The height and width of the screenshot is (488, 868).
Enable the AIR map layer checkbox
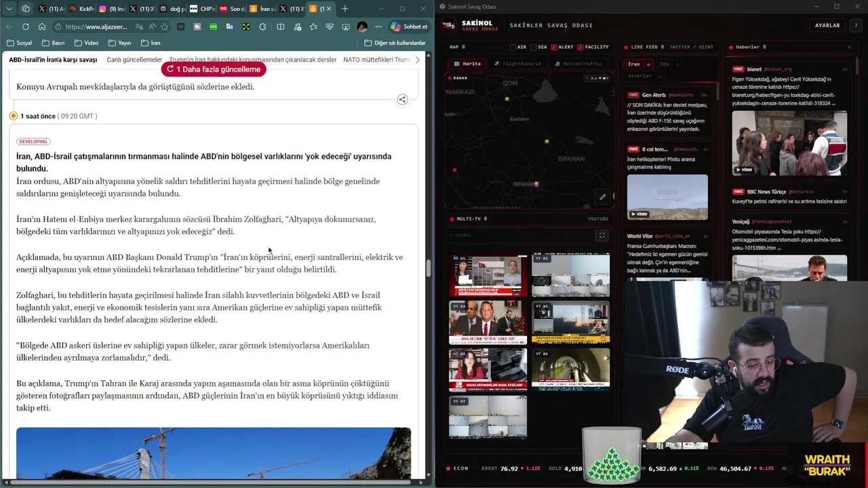[x=513, y=47]
